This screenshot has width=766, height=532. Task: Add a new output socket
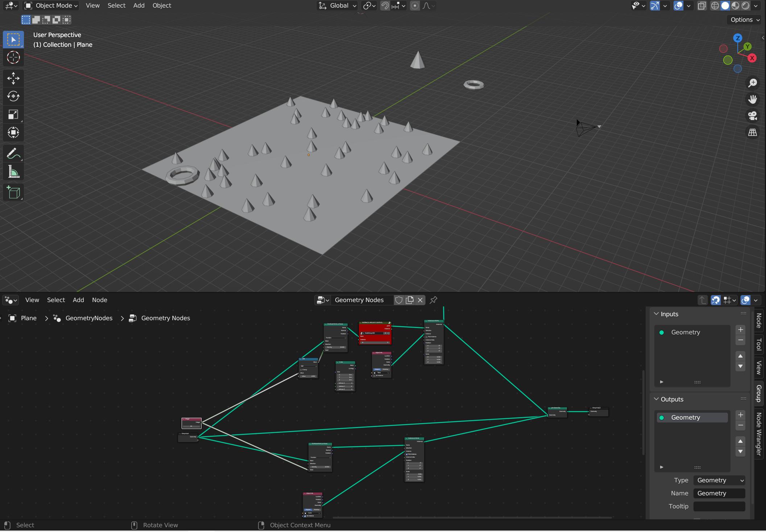[741, 415]
